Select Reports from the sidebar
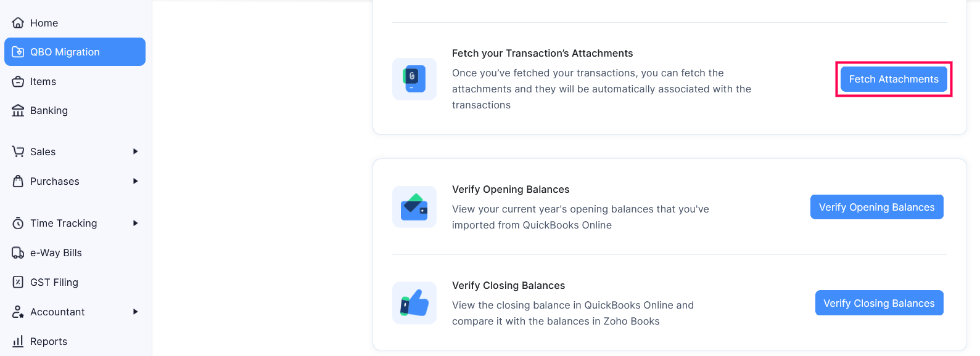The image size is (980, 356). pyautogui.click(x=49, y=341)
